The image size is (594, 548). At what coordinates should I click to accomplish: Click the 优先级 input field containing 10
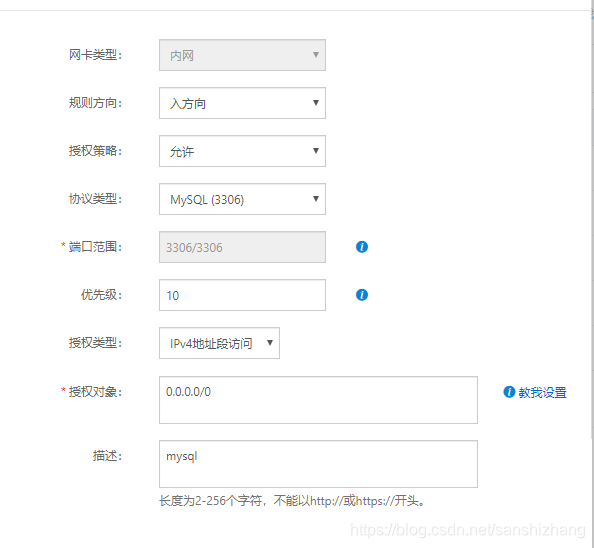[242, 295]
